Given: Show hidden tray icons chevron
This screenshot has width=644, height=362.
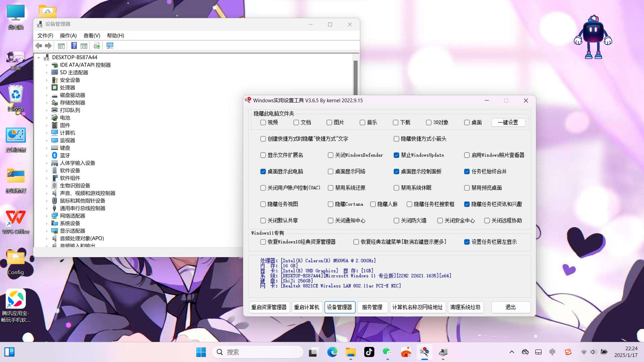Looking at the screenshot, I should [x=512, y=352].
